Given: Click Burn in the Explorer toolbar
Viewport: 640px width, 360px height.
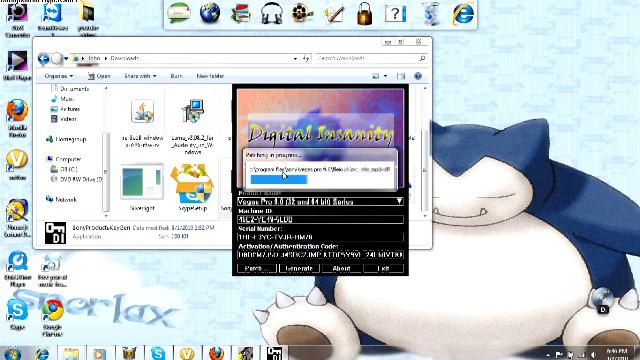Looking at the screenshot, I should pos(176,76).
